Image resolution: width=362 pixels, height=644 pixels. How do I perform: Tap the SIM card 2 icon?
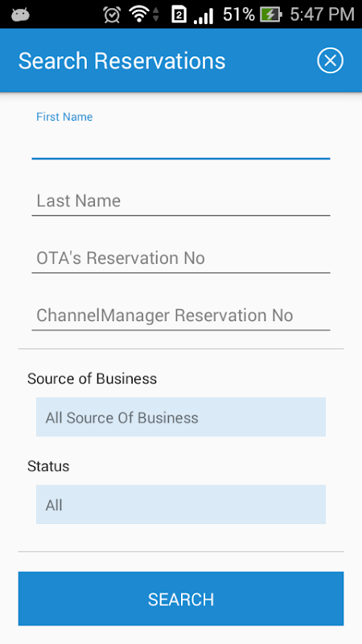pyautogui.click(x=179, y=14)
